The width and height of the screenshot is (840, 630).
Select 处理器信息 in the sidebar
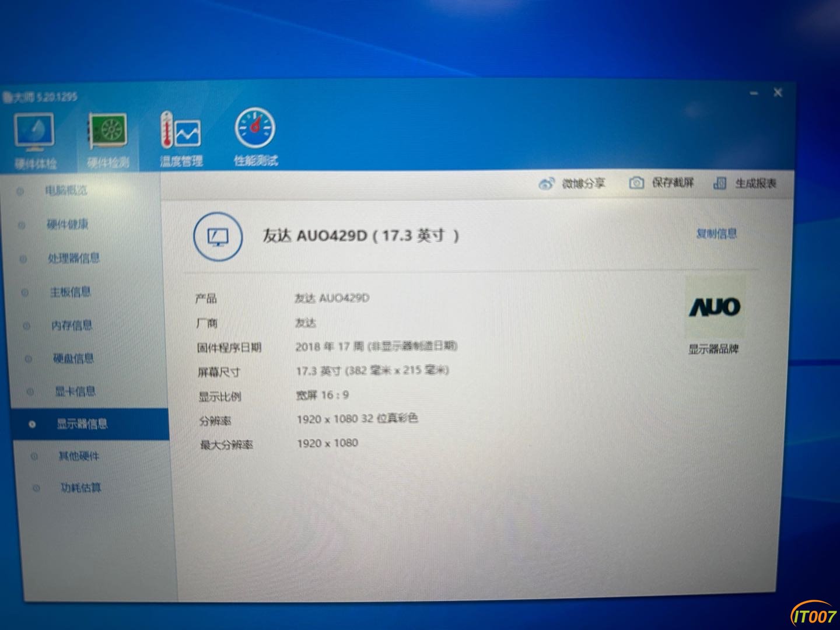[x=74, y=258]
